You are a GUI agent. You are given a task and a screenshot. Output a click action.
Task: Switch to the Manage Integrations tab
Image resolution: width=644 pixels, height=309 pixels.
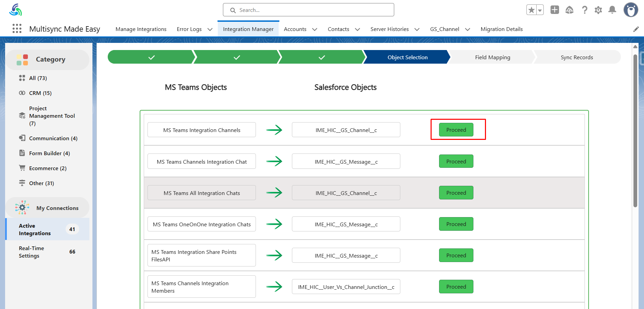[x=141, y=29]
